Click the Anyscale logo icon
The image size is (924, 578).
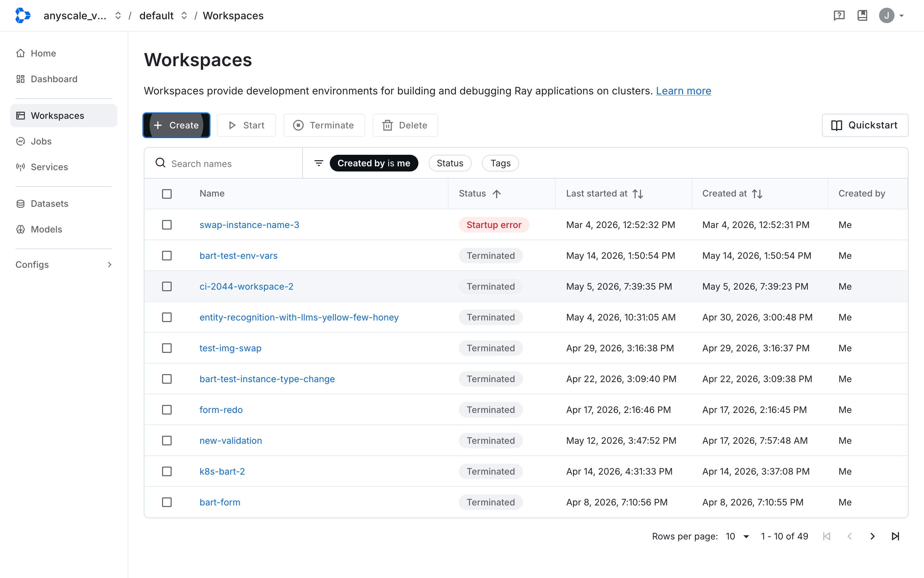click(22, 15)
